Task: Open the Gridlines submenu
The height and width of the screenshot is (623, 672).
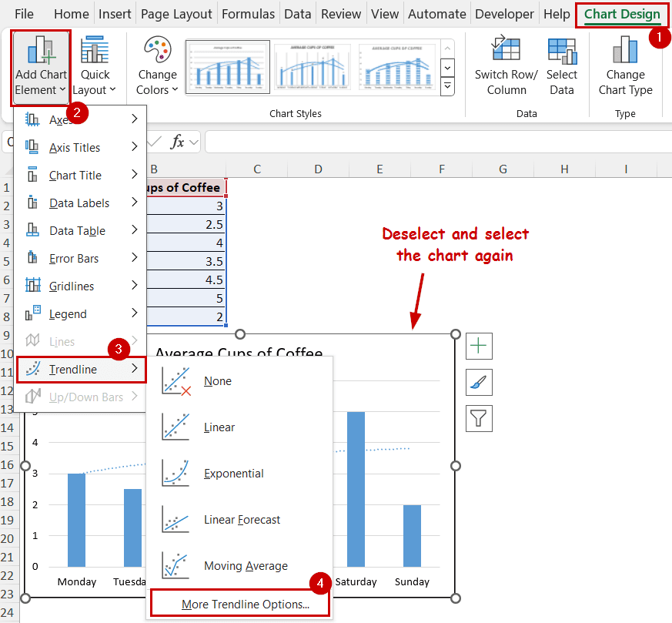Action: 80,286
